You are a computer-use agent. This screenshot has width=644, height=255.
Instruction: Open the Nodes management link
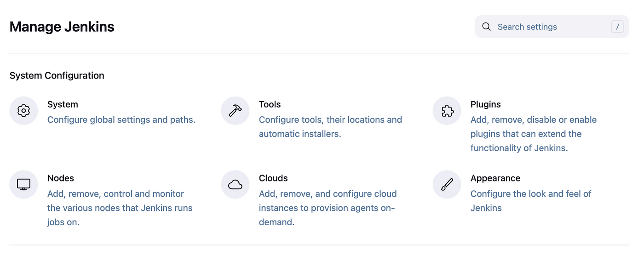click(60, 178)
